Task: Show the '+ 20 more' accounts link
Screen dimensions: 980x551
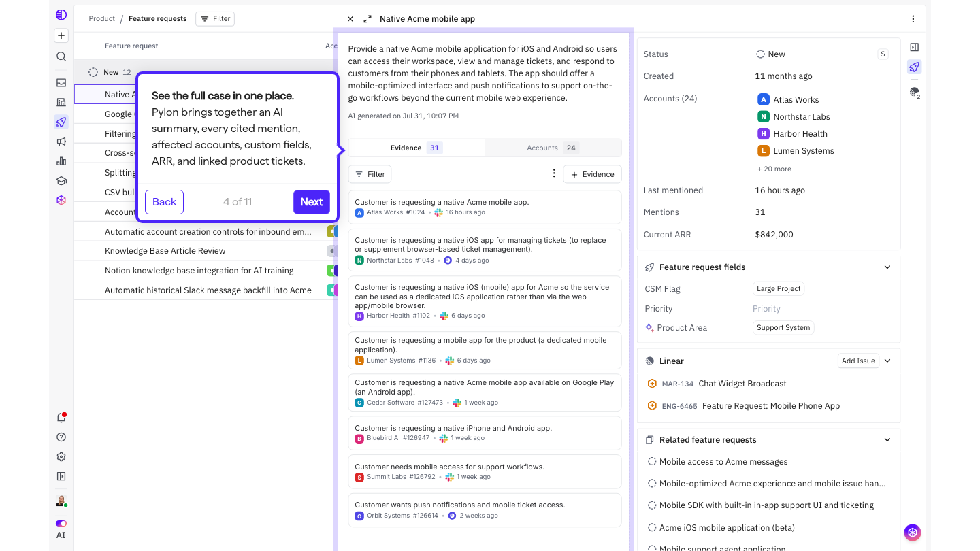Action: [x=774, y=169]
